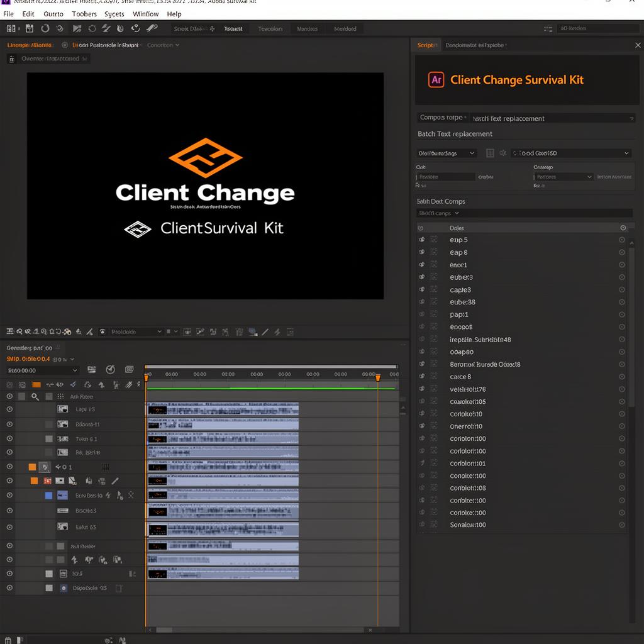Image resolution: width=644 pixels, height=644 pixels.
Task: Click the paperclip-shaped icon in top toolbar
Action: [152, 28]
